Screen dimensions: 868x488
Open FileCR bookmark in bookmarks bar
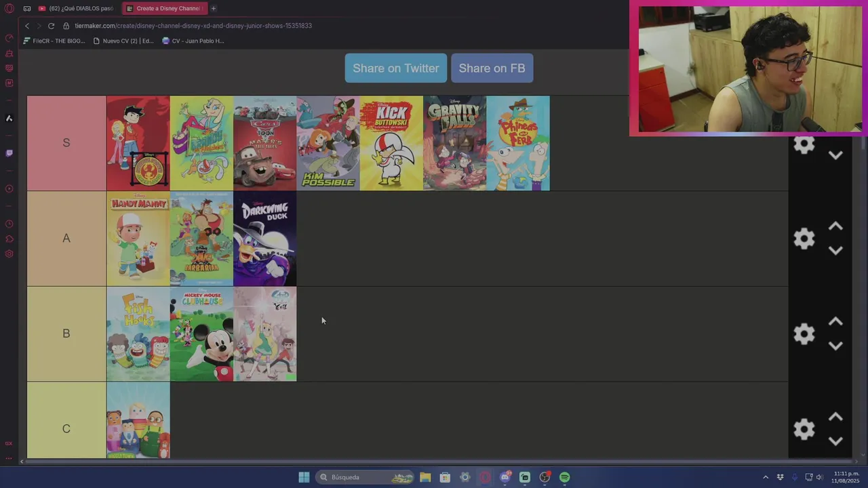[54, 41]
